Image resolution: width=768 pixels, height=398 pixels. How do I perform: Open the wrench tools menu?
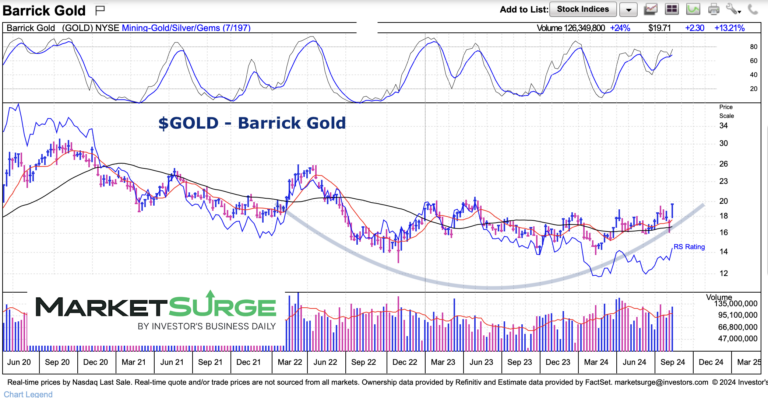(733, 9)
